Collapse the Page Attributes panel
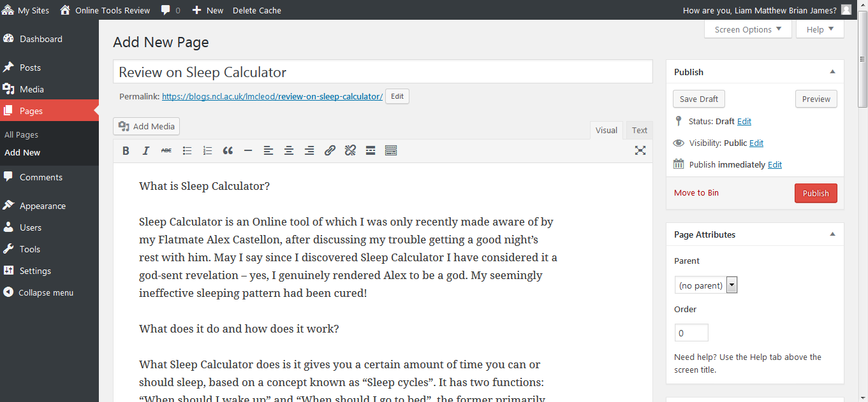Screen dimensions: 868x402 [x=832, y=234]
